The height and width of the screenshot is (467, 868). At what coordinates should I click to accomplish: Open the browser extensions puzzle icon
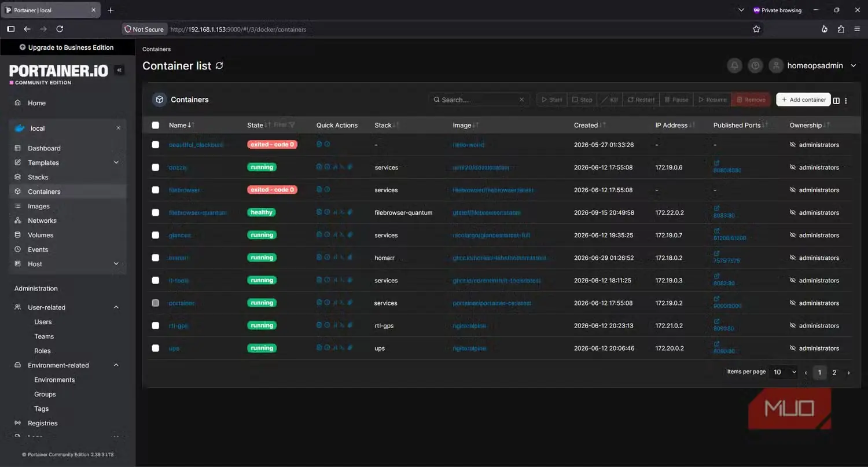coord(841,29)
